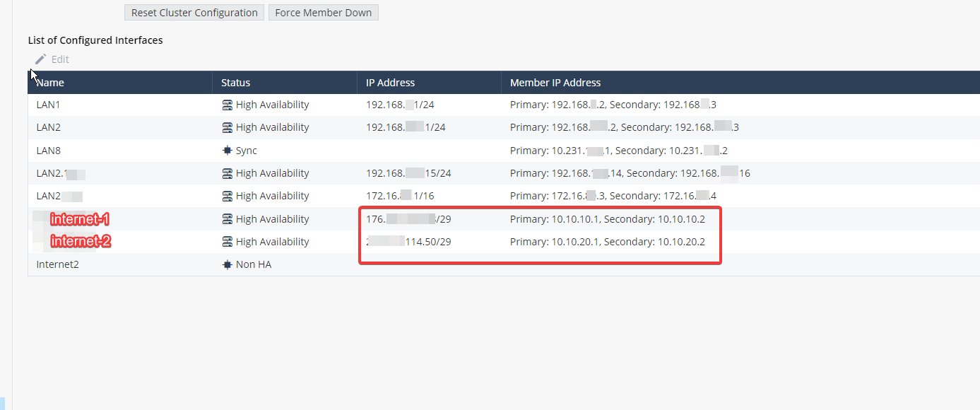Click High Availability icon in internet-2 row
The height and width of the screenshot is (410, 980).
tap(227, 242)
